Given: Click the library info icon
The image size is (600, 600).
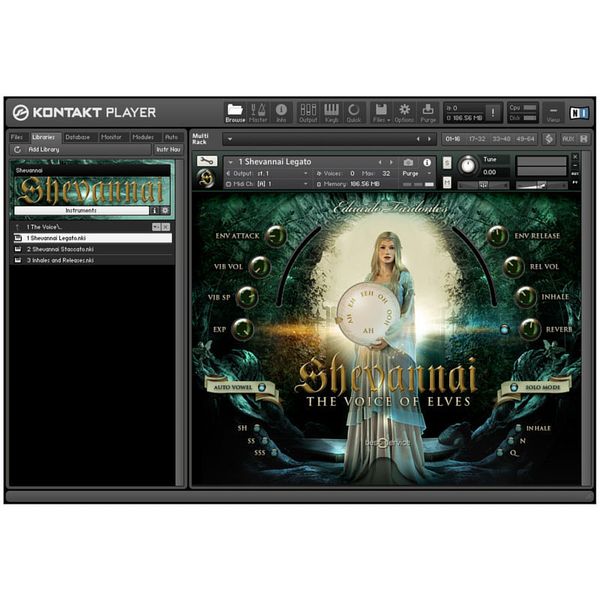Looking at the screenshot, I should pyautogui.click(x=155, y=210).
